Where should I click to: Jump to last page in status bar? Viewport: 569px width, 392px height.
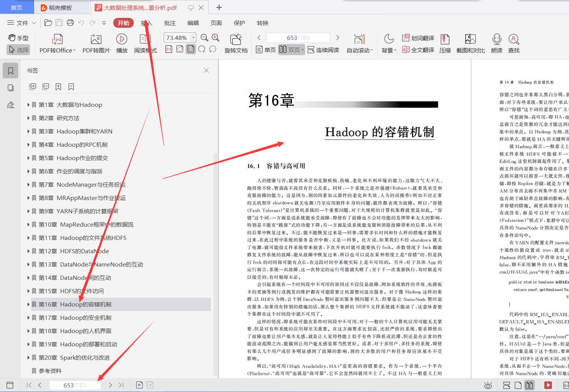click(x=121, y=385)
